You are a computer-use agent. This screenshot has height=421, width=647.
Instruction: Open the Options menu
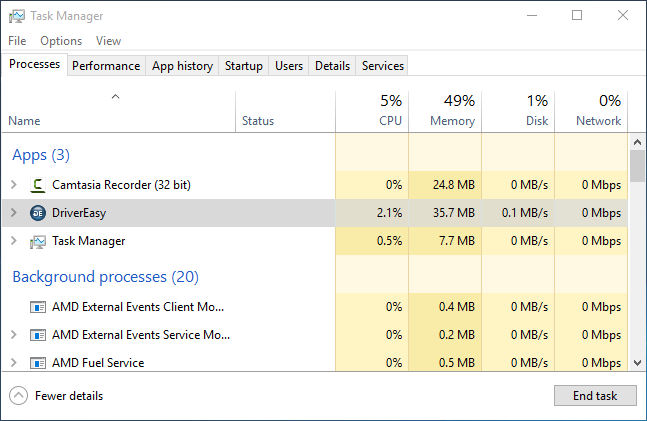(x=61, y=41)
